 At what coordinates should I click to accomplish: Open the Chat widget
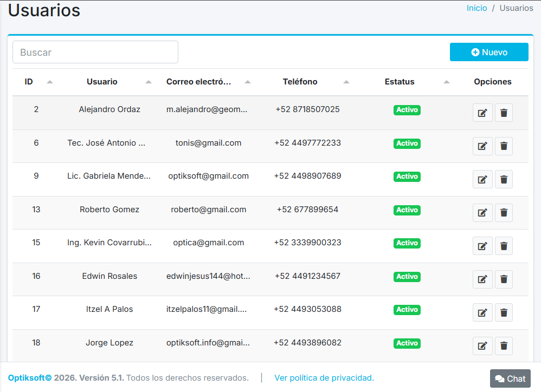click(510, 378)
